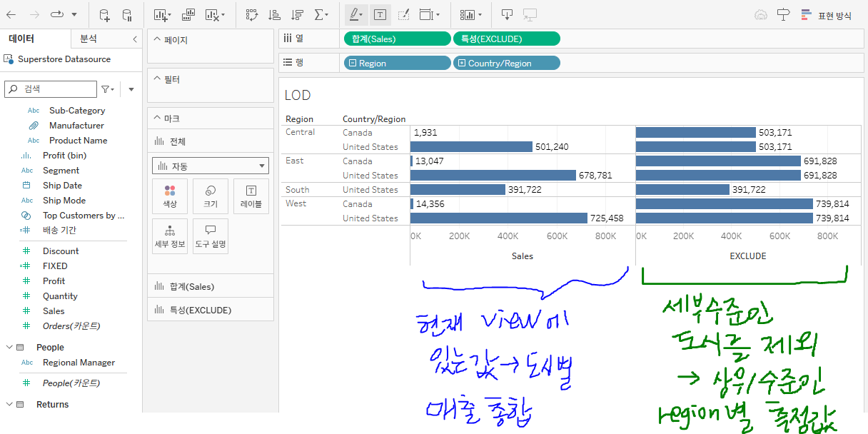Open the data guide cloud icon
Screen dimensions: 868x434
(761, 14)
